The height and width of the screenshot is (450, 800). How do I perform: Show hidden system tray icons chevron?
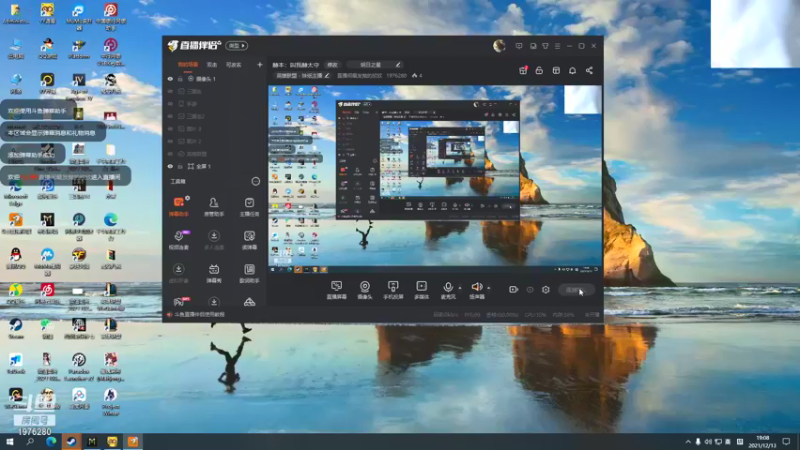click(x=688, y=442)
